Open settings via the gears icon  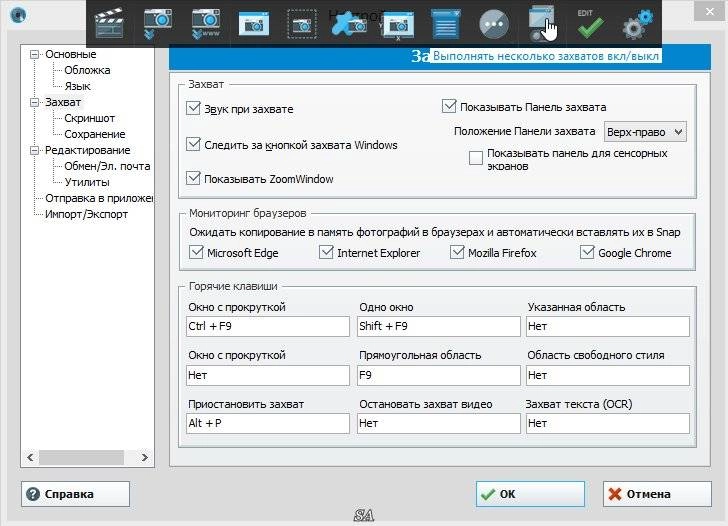tap(638, 24)
